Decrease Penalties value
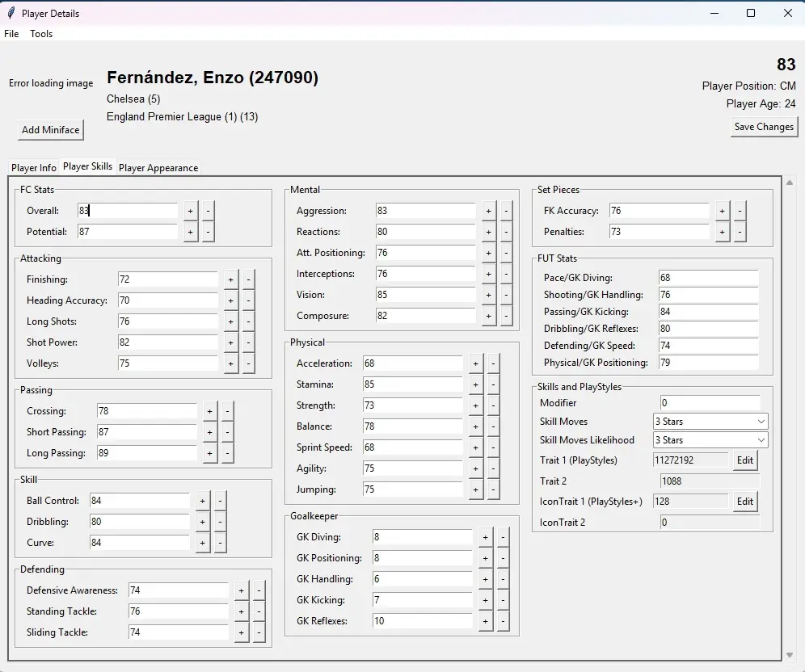The image size is (805, 672). [x=740, y=232]
